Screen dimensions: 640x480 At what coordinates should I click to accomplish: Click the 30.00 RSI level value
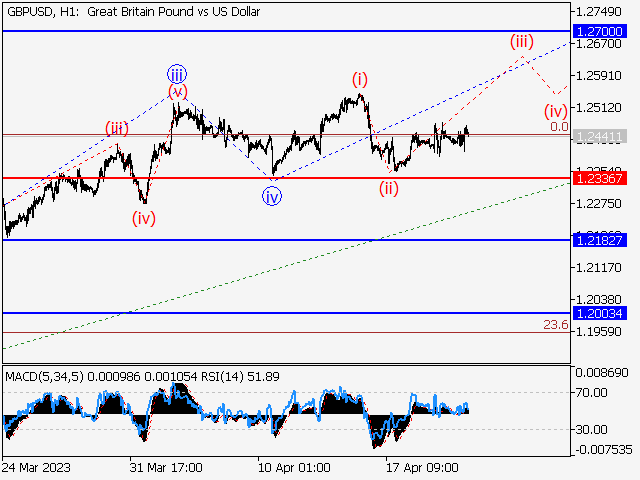(x=591, y=429)
